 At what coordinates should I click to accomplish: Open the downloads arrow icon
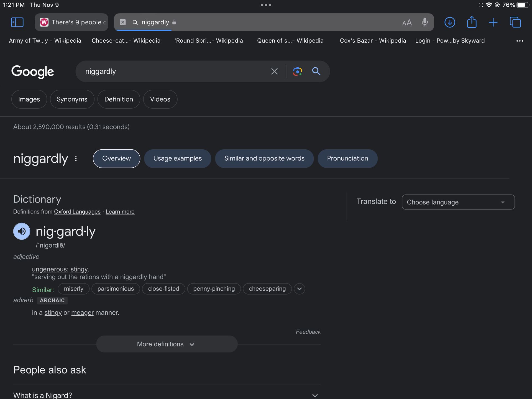450,22
